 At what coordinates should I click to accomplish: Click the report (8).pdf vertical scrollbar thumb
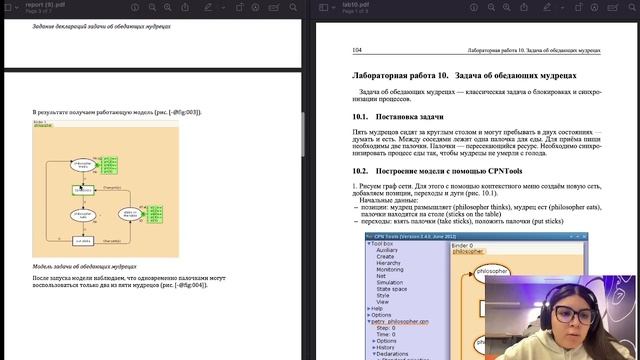pos(303,134)
